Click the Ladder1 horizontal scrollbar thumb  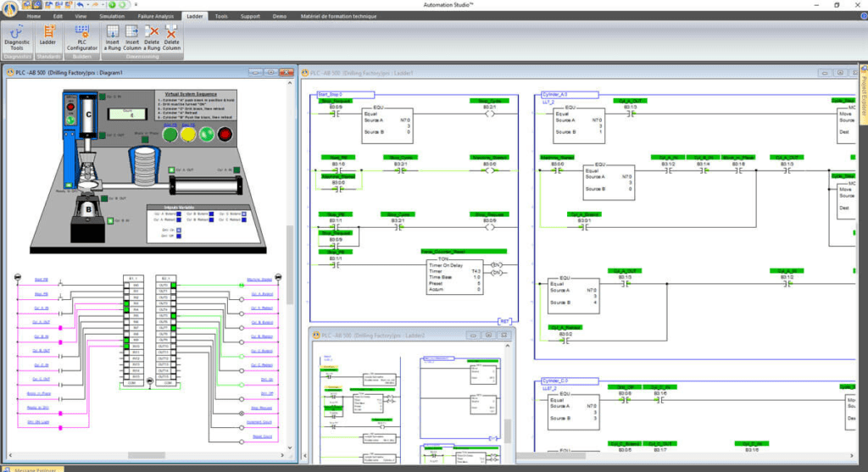[x=551, y=456]
